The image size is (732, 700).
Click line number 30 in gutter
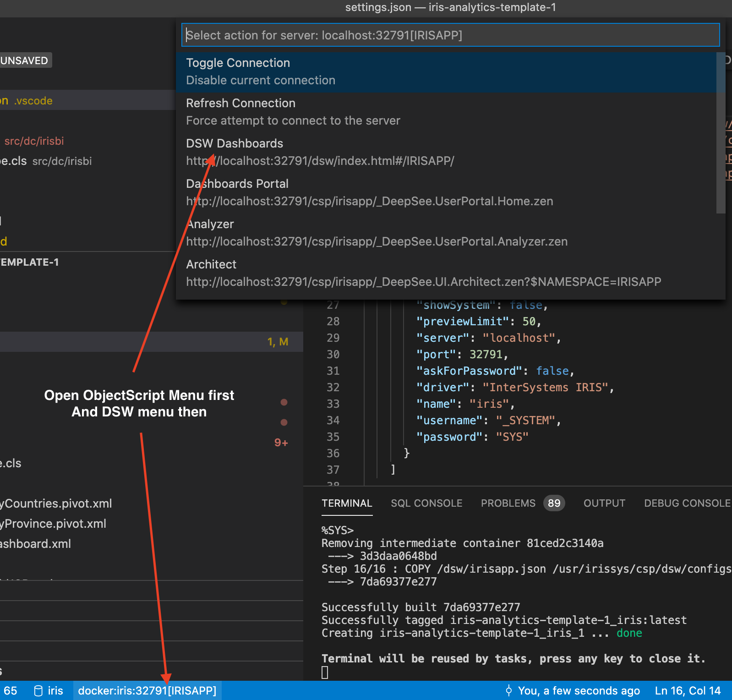pos(333,354)
